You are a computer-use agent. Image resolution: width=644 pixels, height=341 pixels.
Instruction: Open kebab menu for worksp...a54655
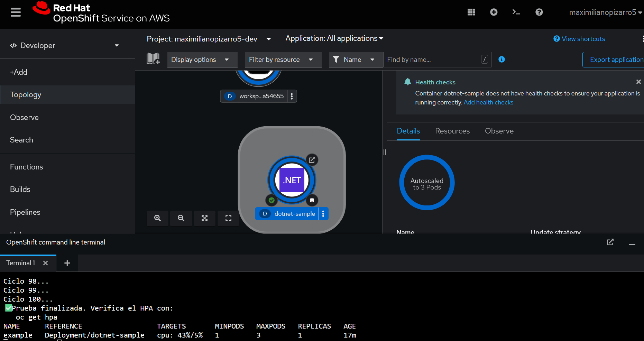tap(292, 96)
